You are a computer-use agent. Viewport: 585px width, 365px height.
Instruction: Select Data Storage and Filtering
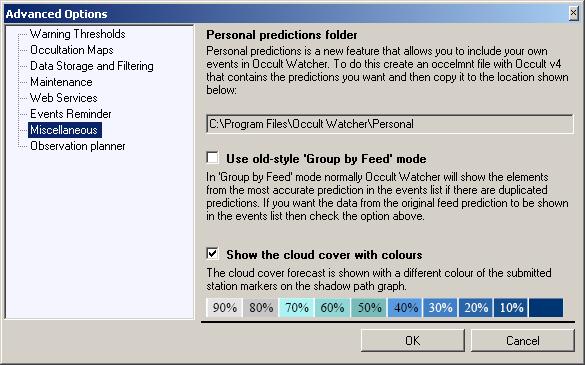click(x=92, y=66)
